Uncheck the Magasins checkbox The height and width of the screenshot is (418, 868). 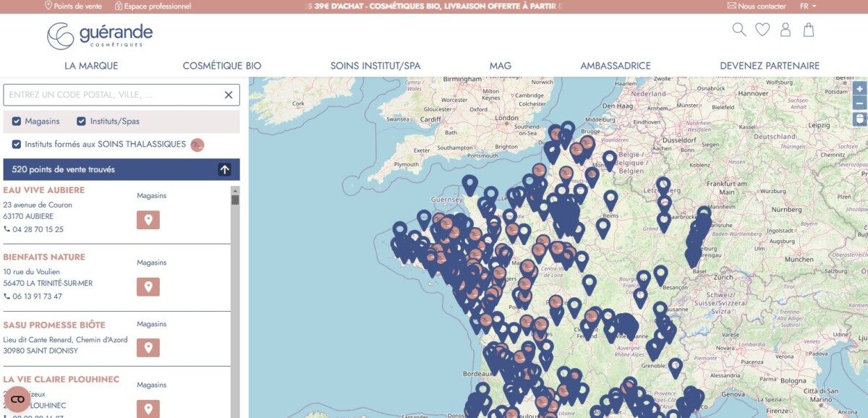click(x=17, y=121)
